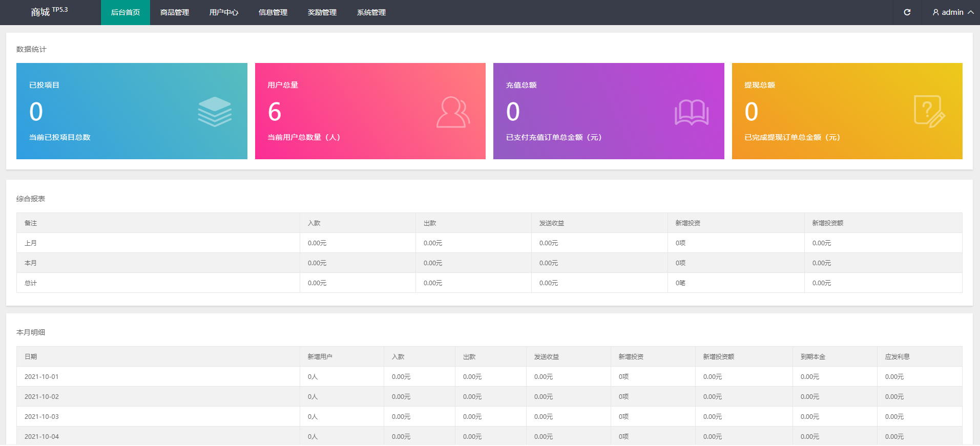
Task: Click the question-edit icon on 提现总额 card
Action: pos(929,112)
